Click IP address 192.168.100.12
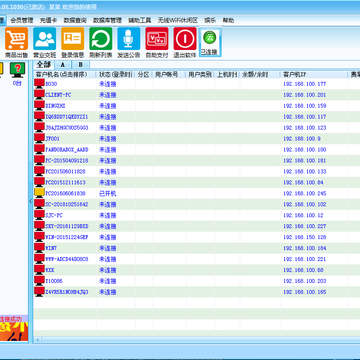Image resolution: width=360 pixels, height=360 pixels. (303, 215)
